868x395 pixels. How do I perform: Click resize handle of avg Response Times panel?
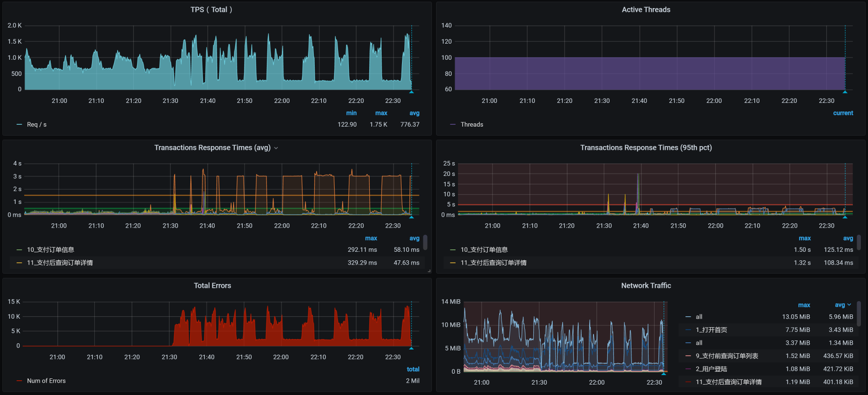[x=429, y=271]
